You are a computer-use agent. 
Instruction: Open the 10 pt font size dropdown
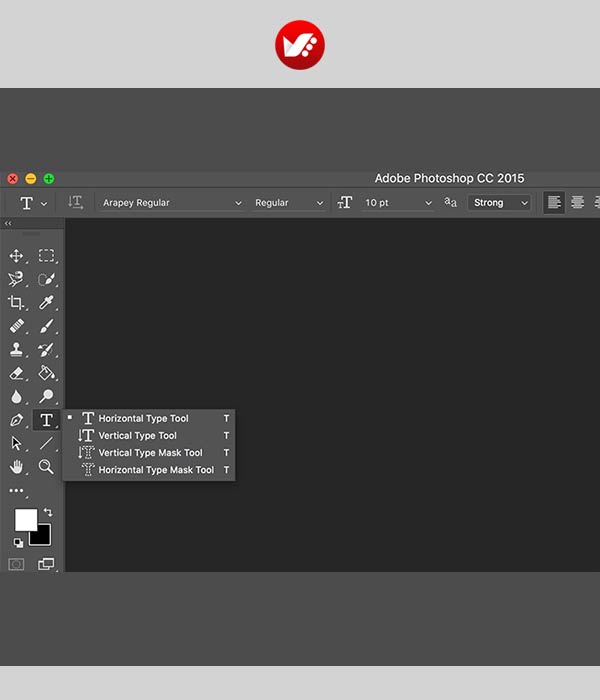click(398, 203)
